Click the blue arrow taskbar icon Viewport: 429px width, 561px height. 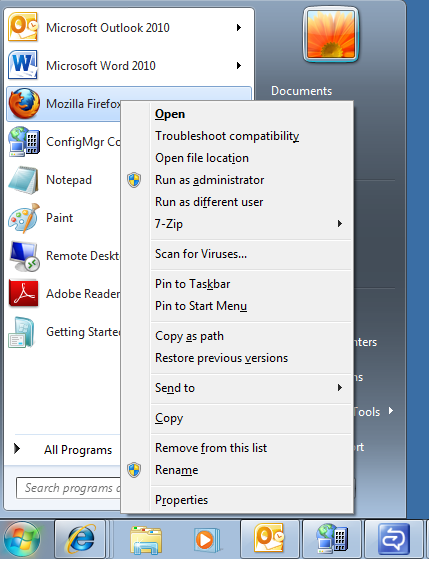[394, 538]
